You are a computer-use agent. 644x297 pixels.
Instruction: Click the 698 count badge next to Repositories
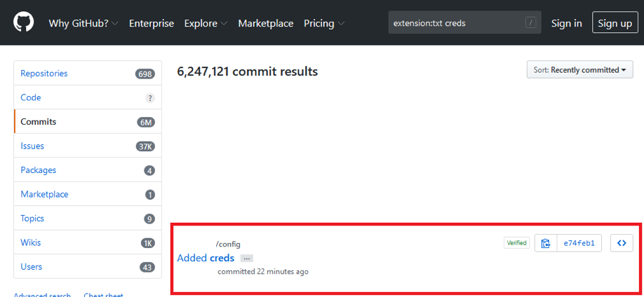pos(145,74)
